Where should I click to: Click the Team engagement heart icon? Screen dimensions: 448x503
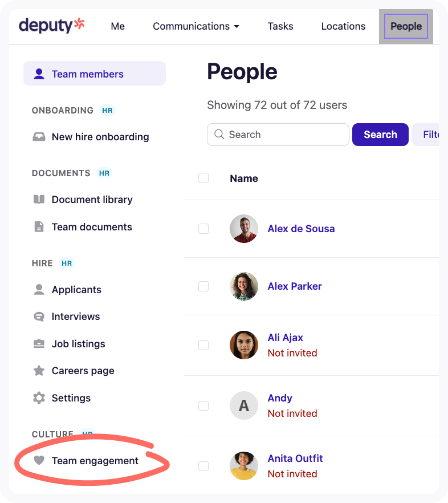pyautogui.click(x=39, y=460)
